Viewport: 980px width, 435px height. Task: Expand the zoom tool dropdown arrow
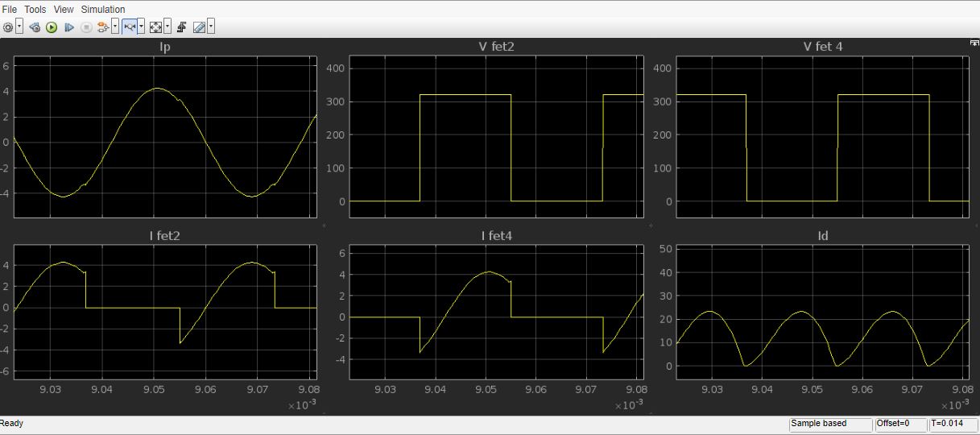pyautogui.click(x=141, y=27)
